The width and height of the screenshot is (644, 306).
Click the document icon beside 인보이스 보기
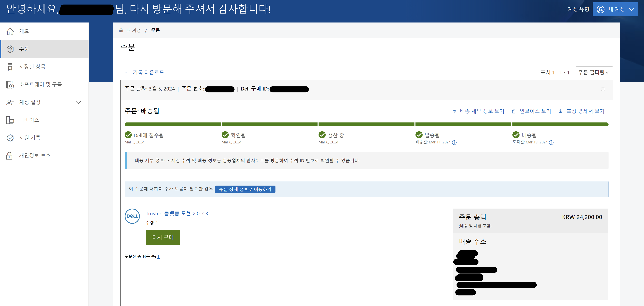click(514, 111)
